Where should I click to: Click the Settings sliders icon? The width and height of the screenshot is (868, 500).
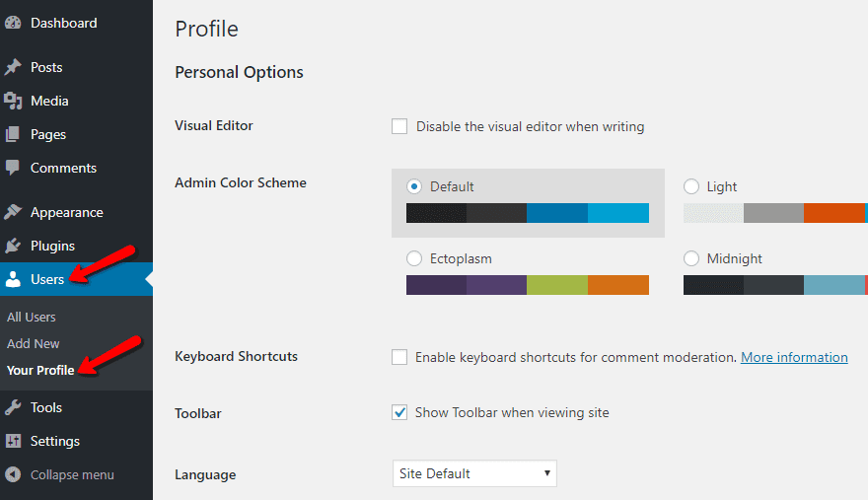pyautogui.click(x=13, y=441)
